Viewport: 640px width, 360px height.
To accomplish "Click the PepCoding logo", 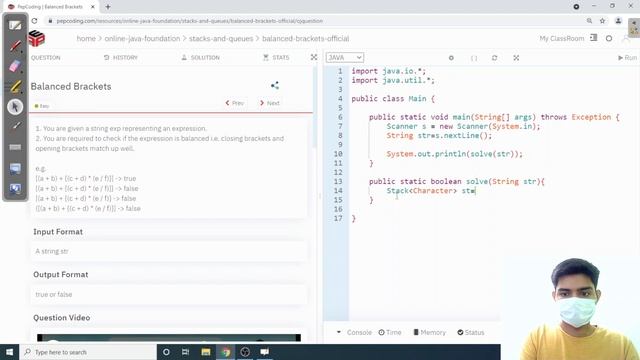I will (x=37, y=39).
